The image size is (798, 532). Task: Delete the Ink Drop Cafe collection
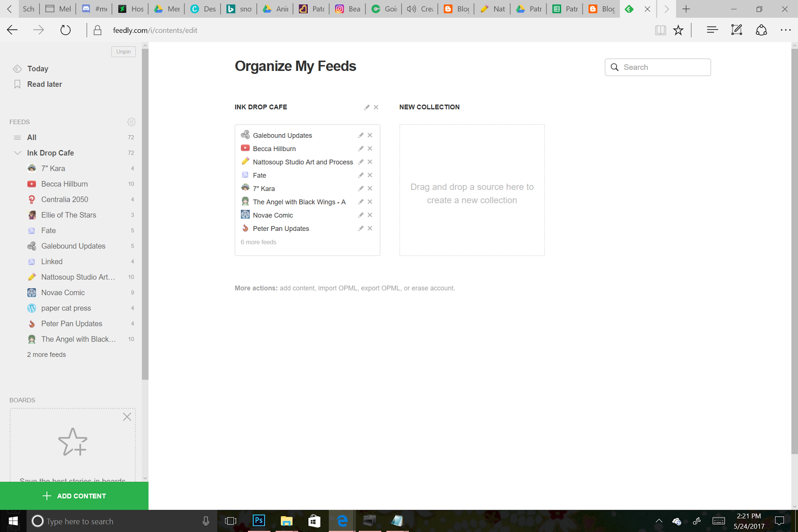pos(376,107)
